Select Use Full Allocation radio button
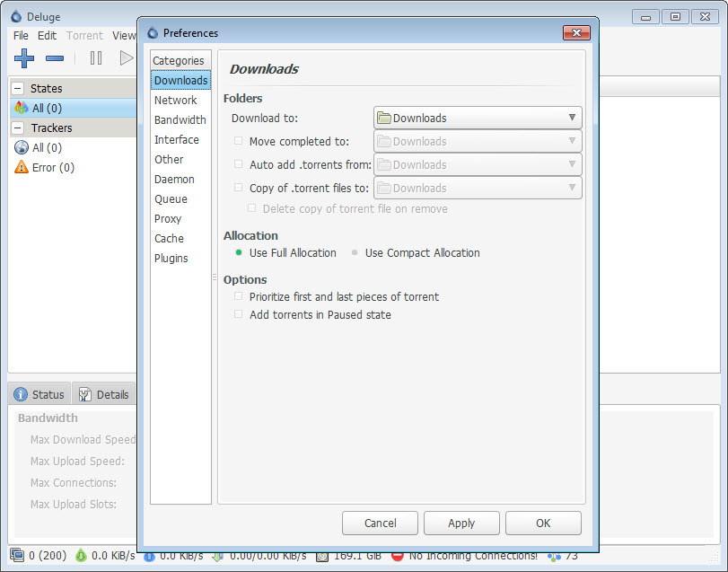Viewport: 728px width, 572px height. pyautogui.click(x=239, y=252)
